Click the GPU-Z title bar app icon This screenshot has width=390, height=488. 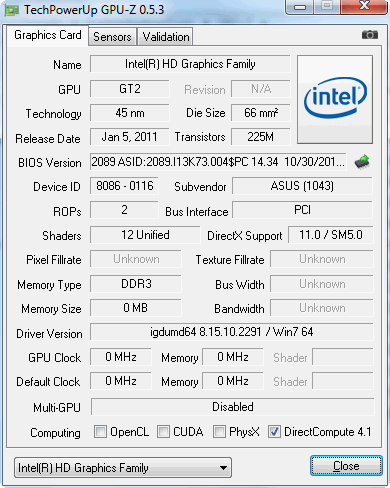[12, 10]
